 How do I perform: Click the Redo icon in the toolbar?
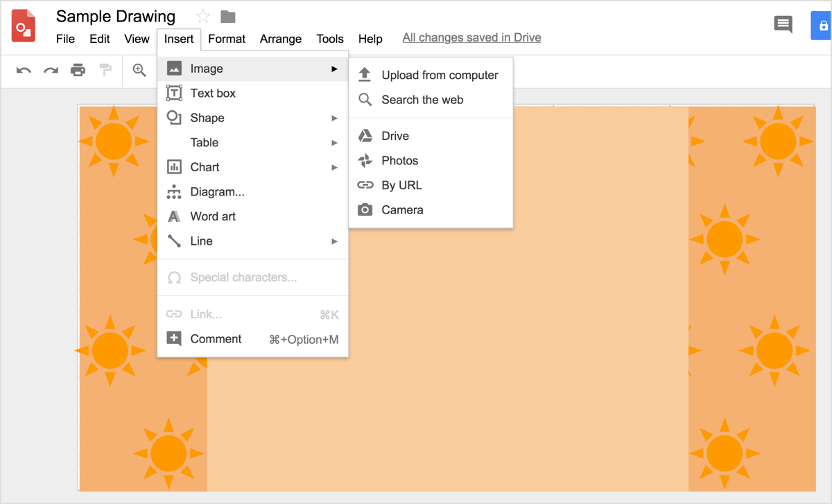(x=50, y=70)
